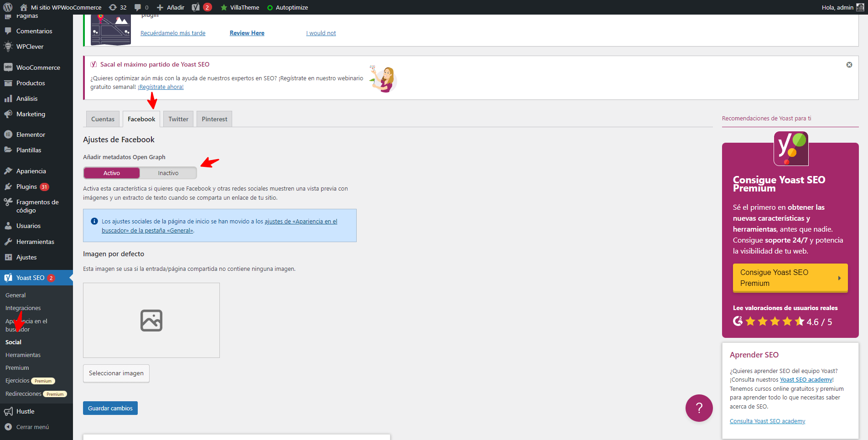
Task: Click the default image placeholder box
Action: pyautogui.click(x=151, y=320)
